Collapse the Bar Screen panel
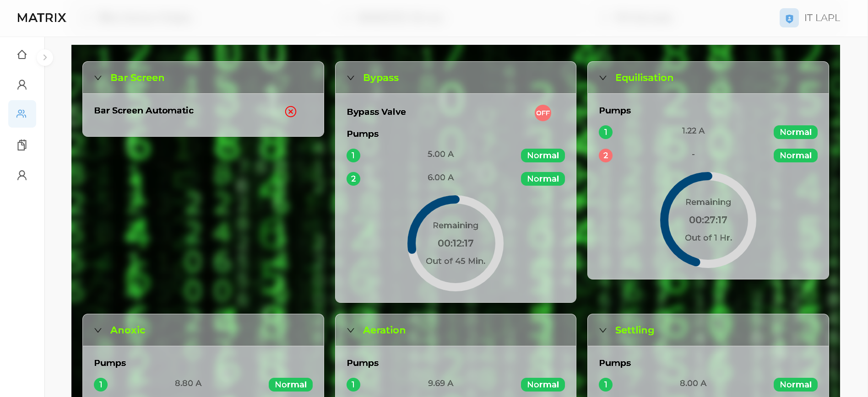868x397 pixels. pos(98,78)
